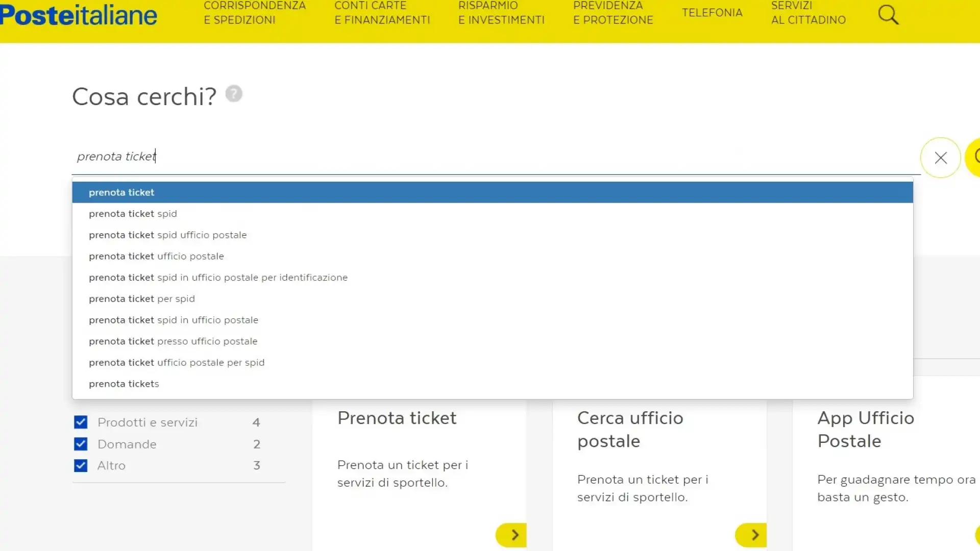The image size is (980, 551).
Task: Open Telefonia menu
Action: [x=712, y=13]
